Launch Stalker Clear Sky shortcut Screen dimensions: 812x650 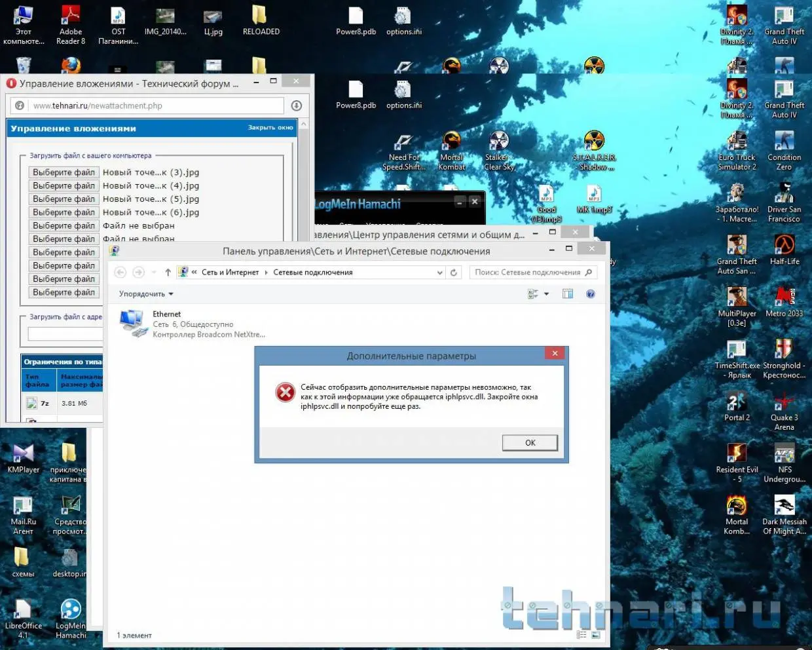click(x=499, y=152)
